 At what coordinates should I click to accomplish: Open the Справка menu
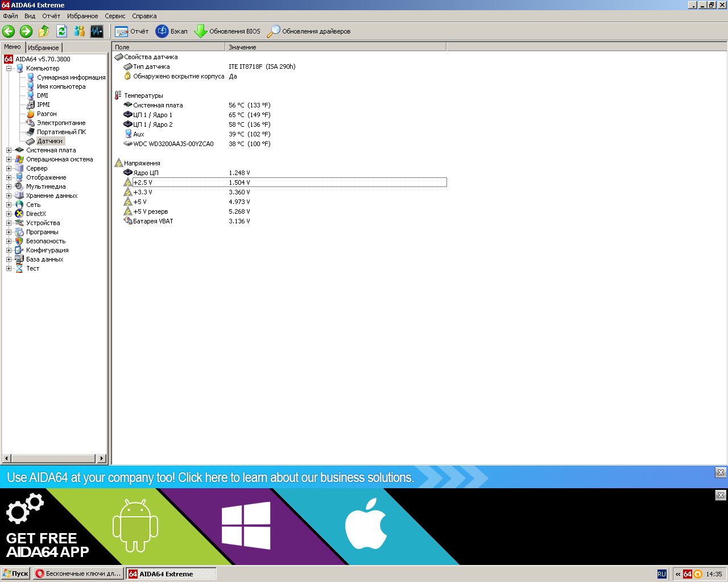point(144,16)
